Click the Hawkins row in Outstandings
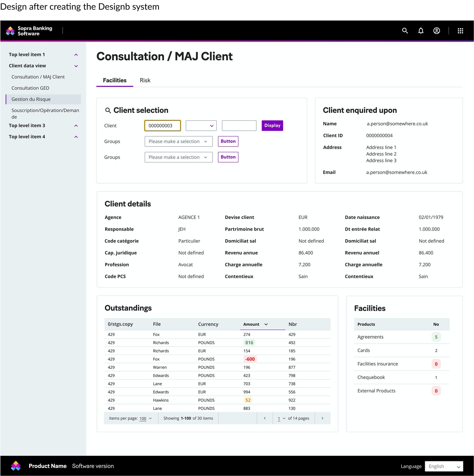The width and height of the screenshot is (474, 476). click(217, 400)
